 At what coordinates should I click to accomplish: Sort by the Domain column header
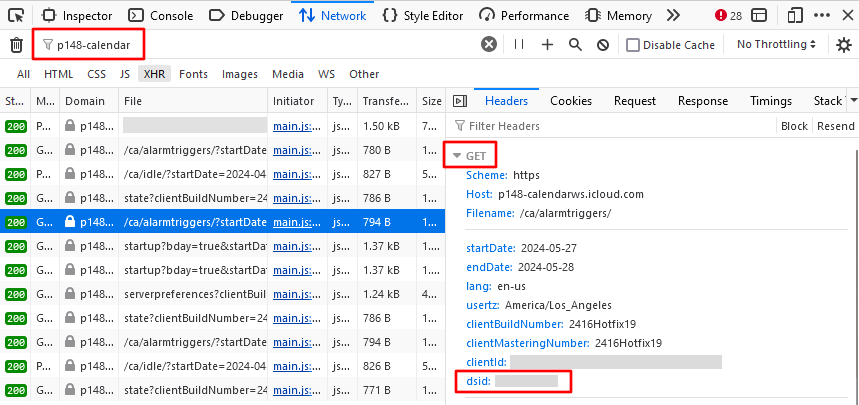coord(89,101)
